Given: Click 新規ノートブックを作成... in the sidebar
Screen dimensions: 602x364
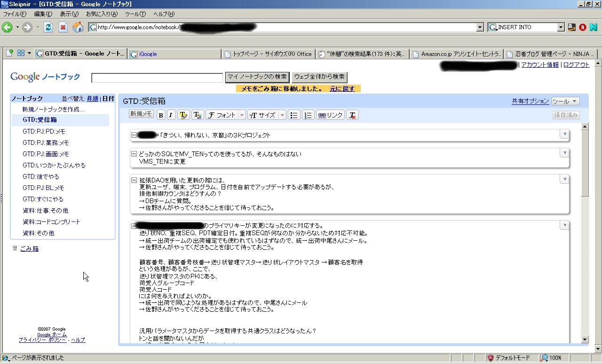Looking at the screenshot, I should click(x=54, y=110).
